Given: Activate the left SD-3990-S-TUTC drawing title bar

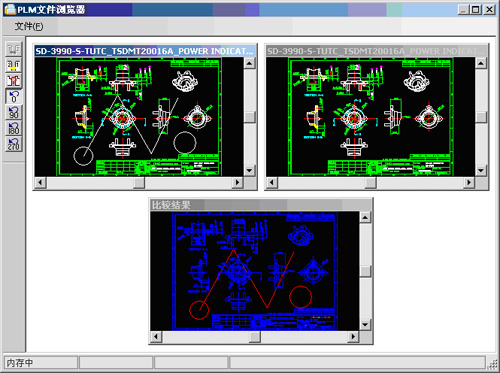Looking at the screenshot, I should pyautogui.click(x=145, y=51).
